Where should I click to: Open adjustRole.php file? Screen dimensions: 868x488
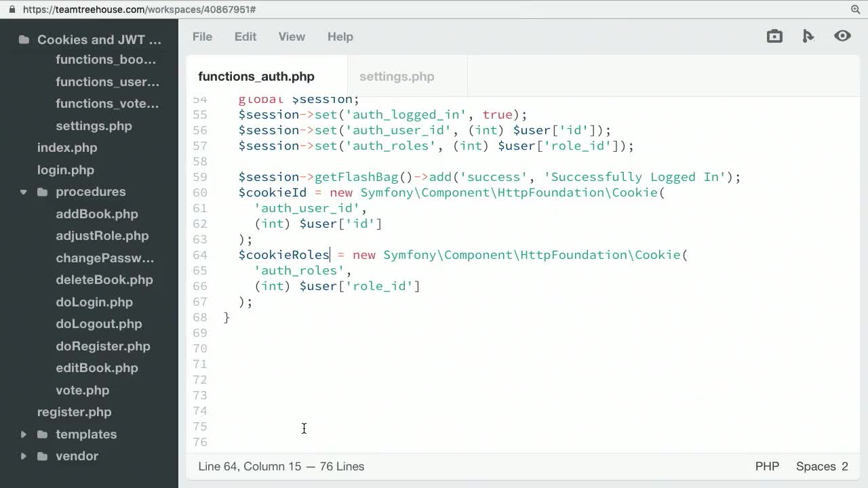[x=102, y=236]
